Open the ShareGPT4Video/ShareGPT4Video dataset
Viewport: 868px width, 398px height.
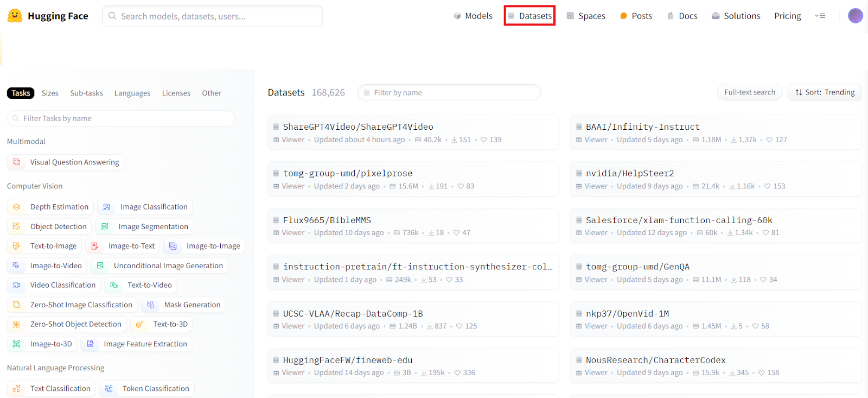(x=413, y=132)
